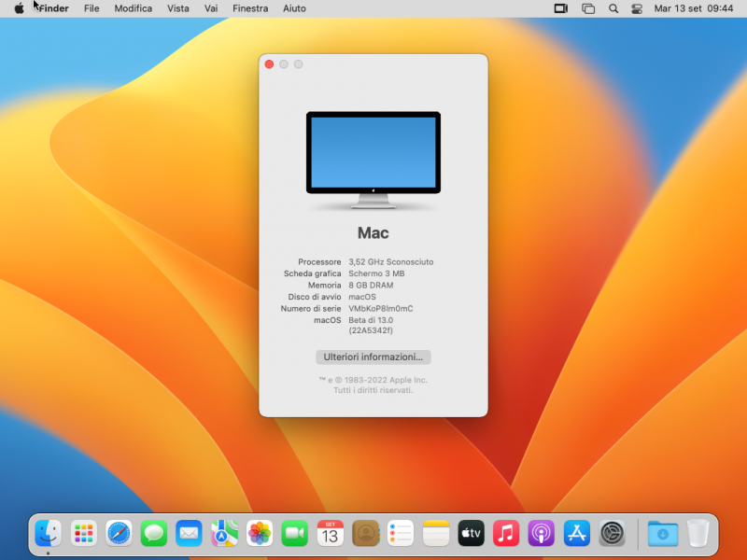
Task: Open the Podcasts app
Action: (x=541, y=534)
